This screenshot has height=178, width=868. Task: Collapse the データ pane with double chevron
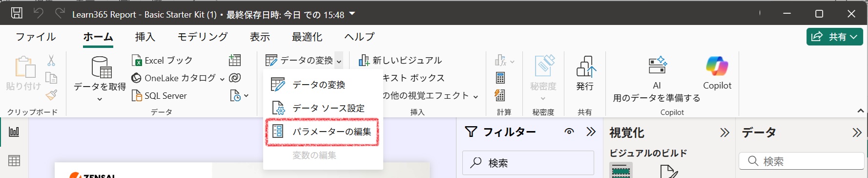(x=857, y=133)
